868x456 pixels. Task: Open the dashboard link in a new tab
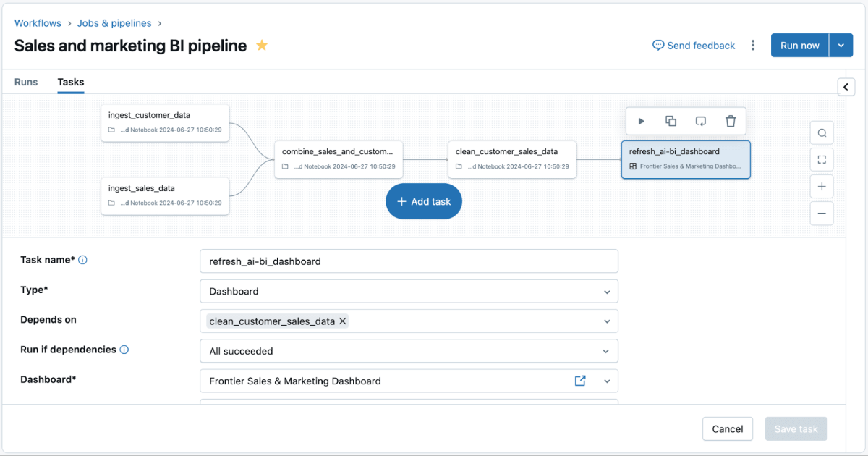[x=580, y=380]
